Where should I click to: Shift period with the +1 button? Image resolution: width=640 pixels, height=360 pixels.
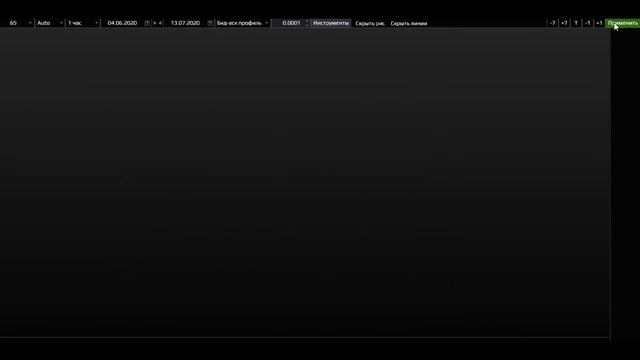click(x=599, y=23)
